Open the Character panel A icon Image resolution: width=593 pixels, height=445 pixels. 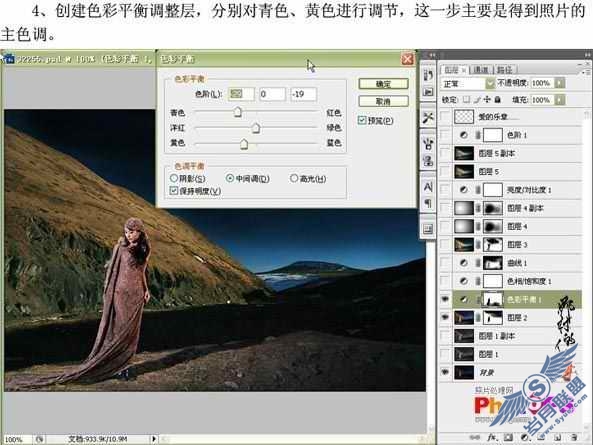click(428, 187)
